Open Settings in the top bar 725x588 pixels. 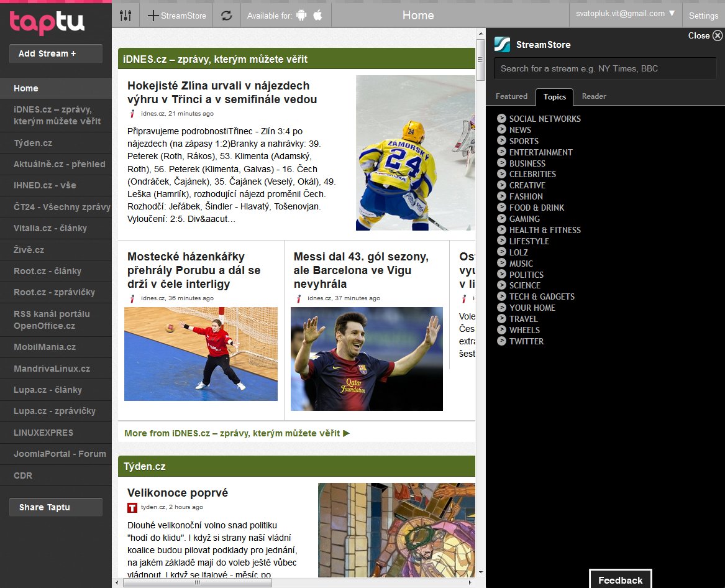coord(703,16)
